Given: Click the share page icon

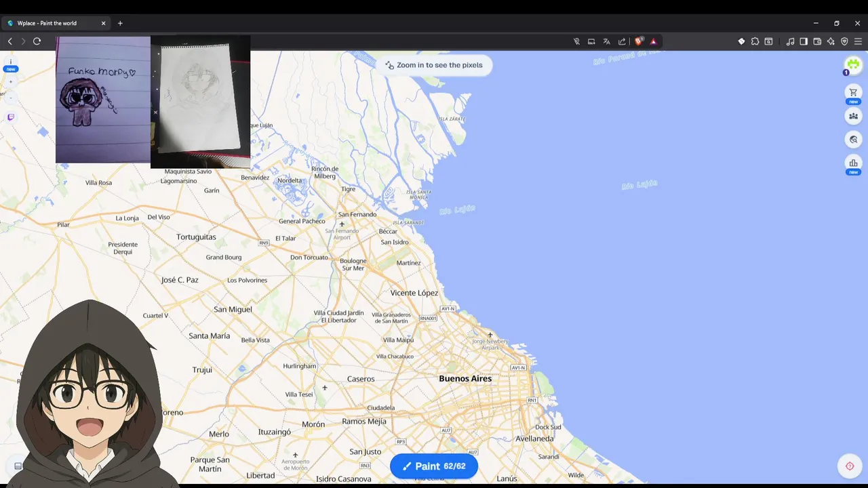Looking at the screenshot, I should (622, 41).
